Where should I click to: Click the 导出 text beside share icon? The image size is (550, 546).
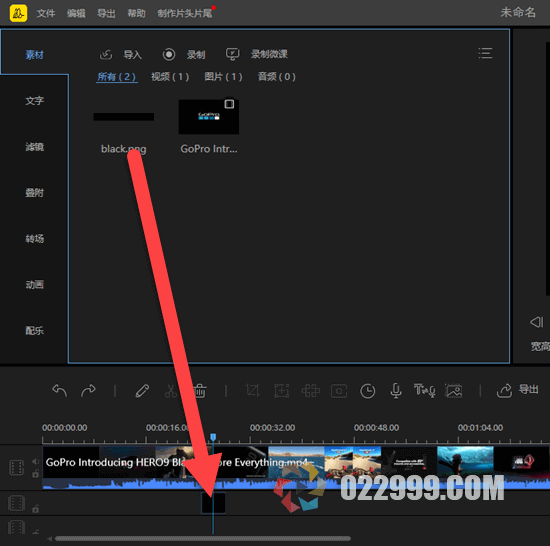pyautogui.click(x=528, y=390)
